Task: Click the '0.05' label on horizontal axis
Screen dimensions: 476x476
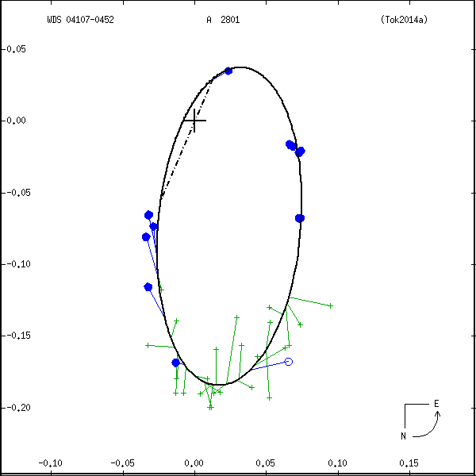Action: [x=265, y=463]
